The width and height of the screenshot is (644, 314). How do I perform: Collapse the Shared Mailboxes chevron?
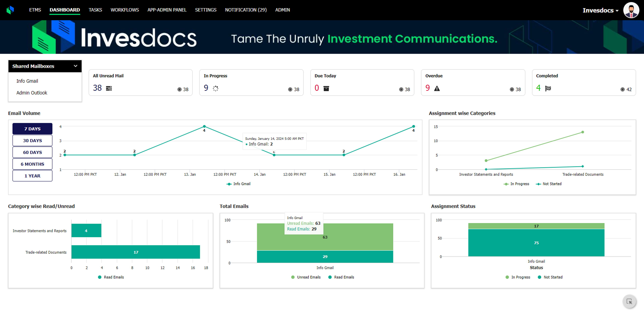pos(75,66)
